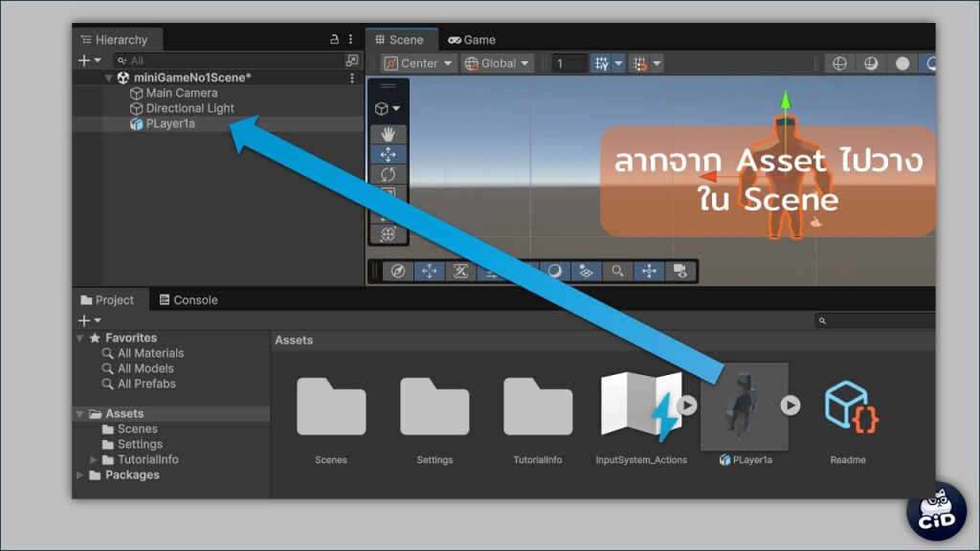
Task: Select the Hand view tool
Action: point(389,134)
